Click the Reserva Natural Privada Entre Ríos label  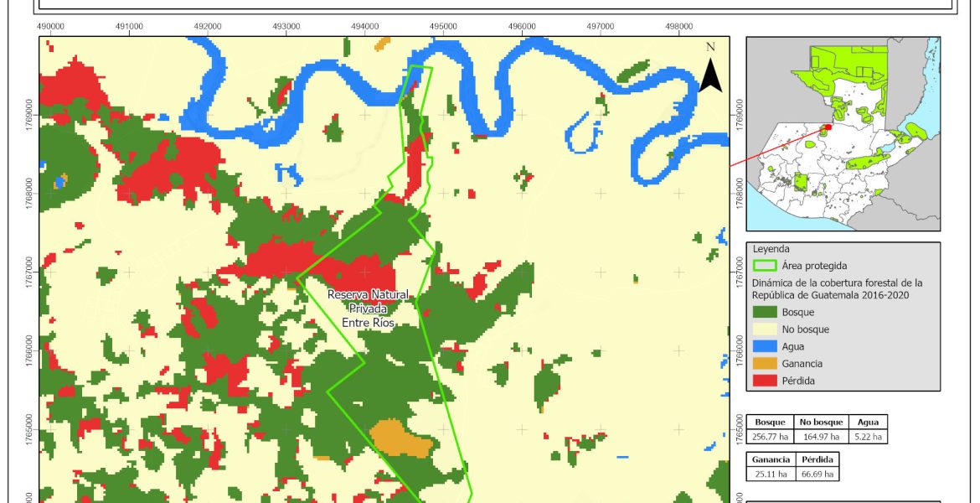click(368, 309)
